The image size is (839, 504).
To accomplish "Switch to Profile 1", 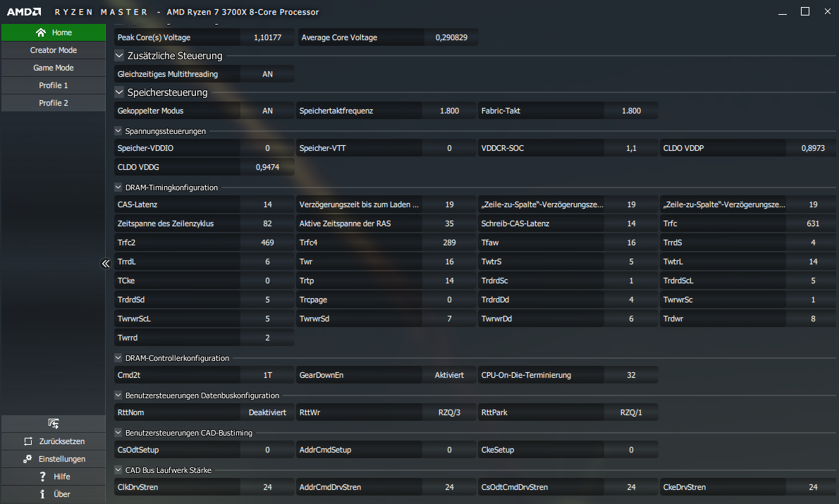I will 54,85.
